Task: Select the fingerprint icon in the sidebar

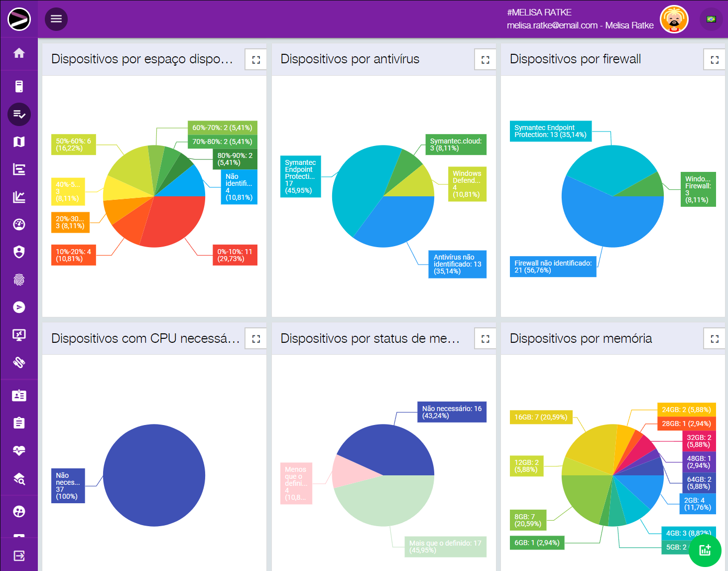Action: coord(19,280)
